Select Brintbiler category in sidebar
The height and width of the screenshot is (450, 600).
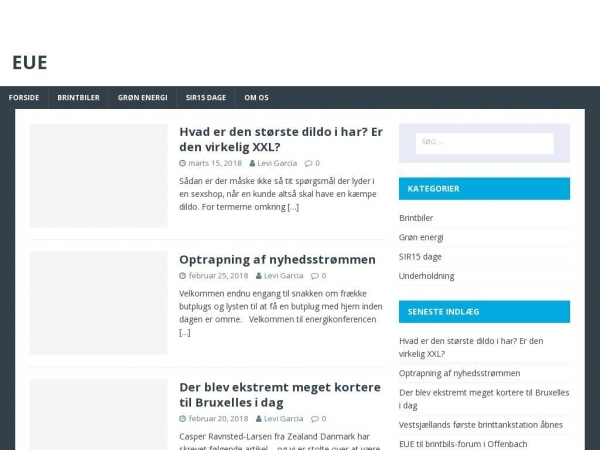(416, 218)
